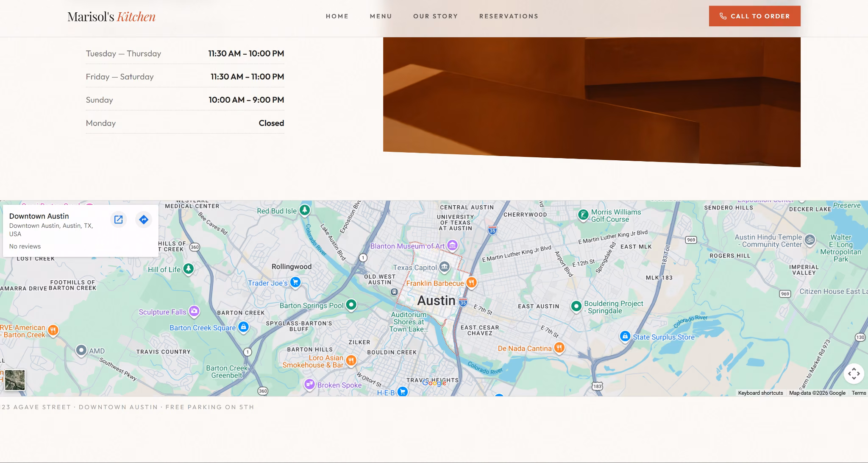Click the H-E-B shopping cart pin
This screenshot has height=463, width=868.
(x=403, y=391)
